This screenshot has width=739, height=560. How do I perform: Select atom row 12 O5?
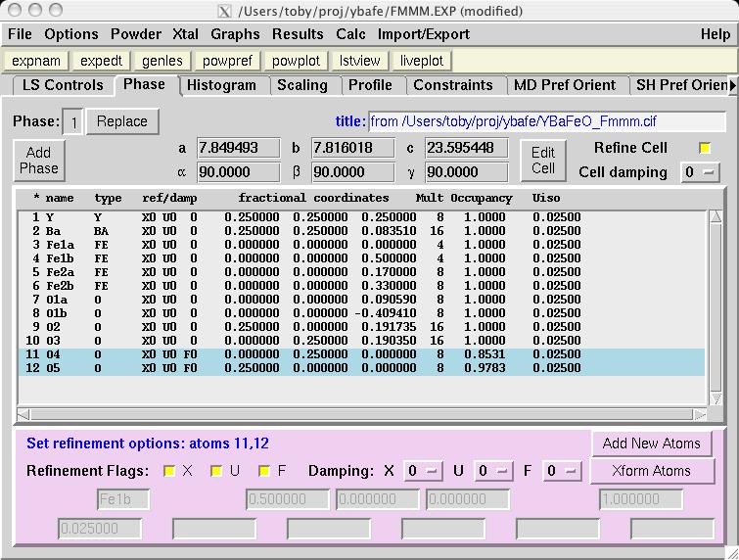point(361,368)
